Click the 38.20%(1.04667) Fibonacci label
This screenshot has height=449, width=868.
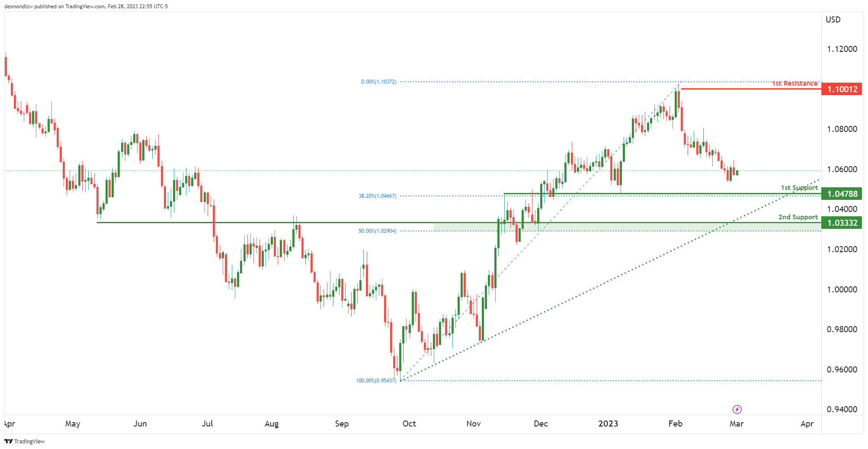tap(377, 196)
